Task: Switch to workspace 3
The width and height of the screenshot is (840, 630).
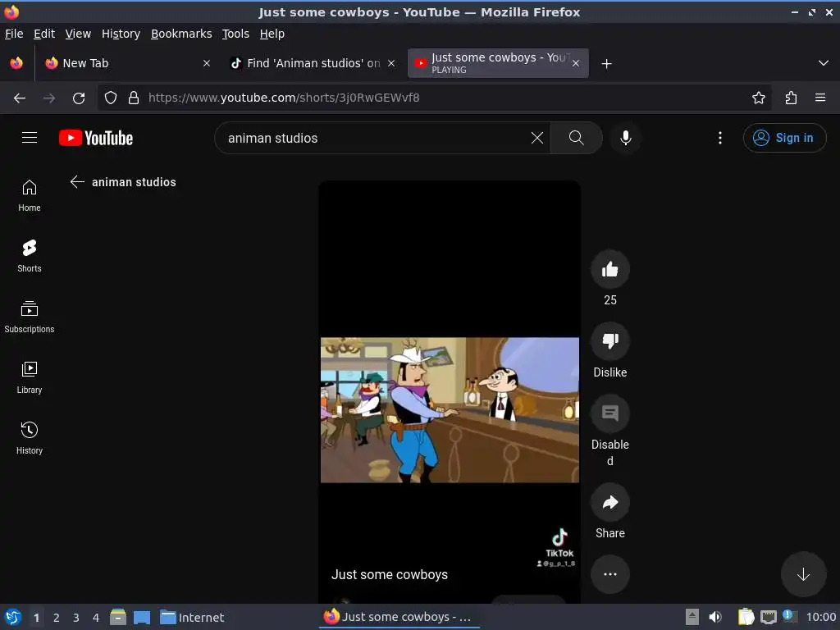Action: (76, 618)
